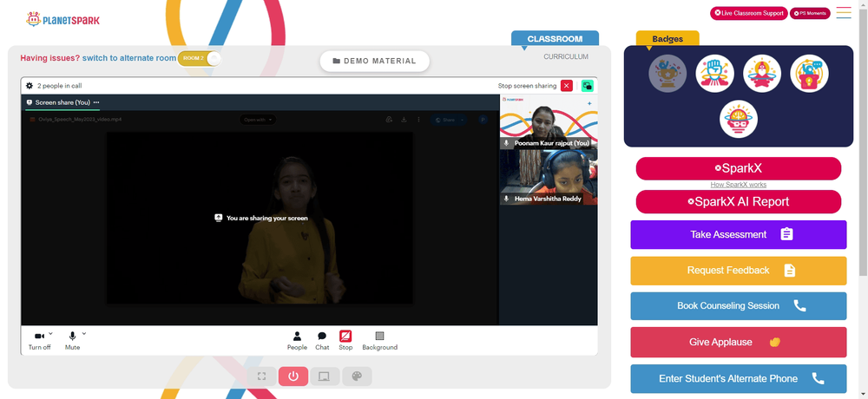This screenshot has height=399, width=868.
Task: Mute the microphone
Action: click(x=72, y=340)
